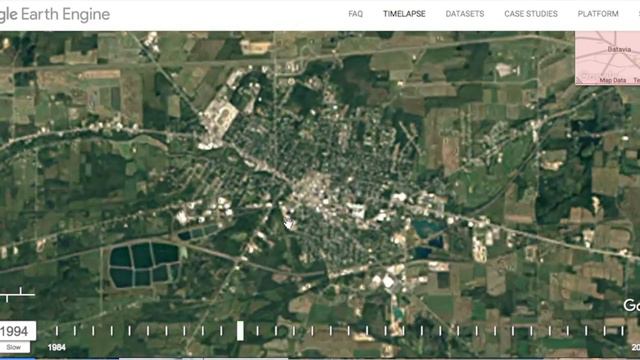Viewport: 640px width, 360px height.
Task: Click the Slow playback speed button
Action: point(14,347)
